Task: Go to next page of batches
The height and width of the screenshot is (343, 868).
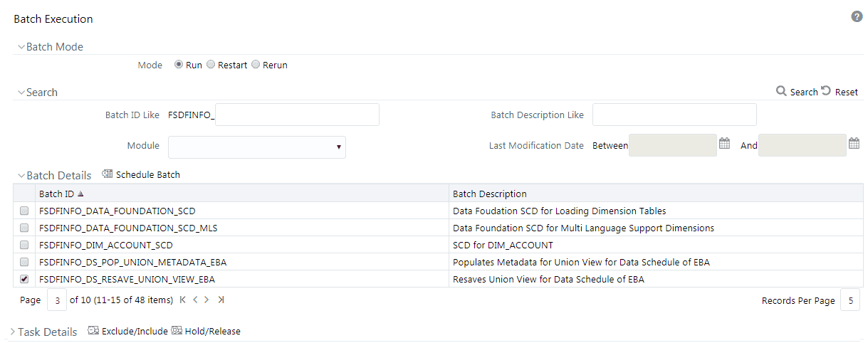Action: point(206,300)
